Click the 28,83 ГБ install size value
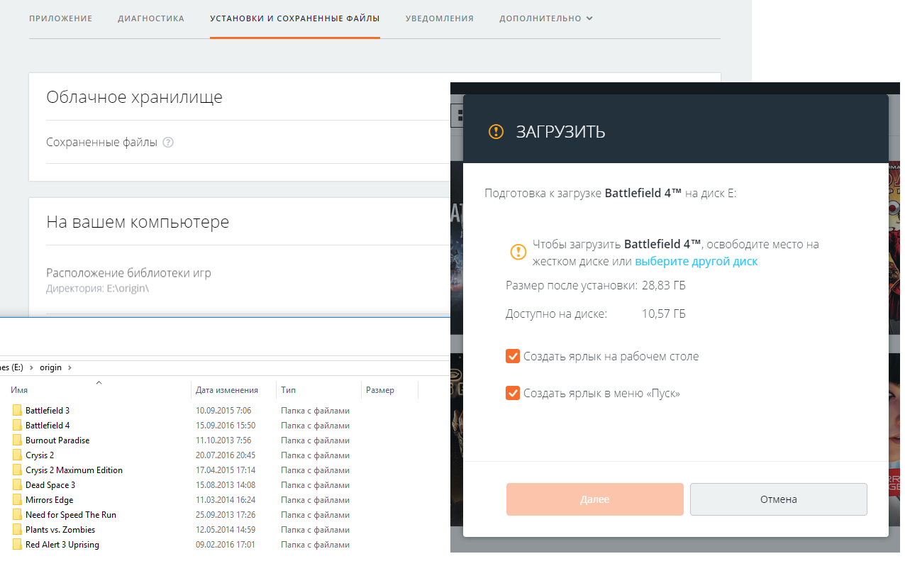The height and width of the screenshot is (588, 905). (664, 286)
